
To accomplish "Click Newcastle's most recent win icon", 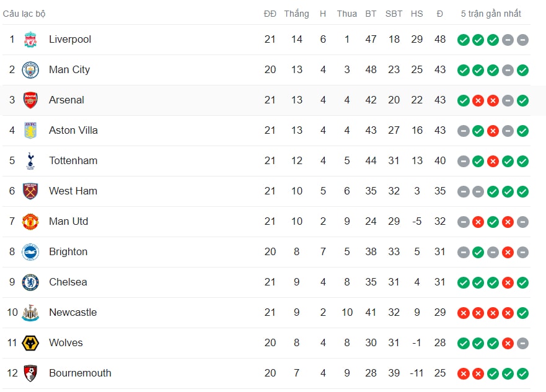I will pos(522,313).
